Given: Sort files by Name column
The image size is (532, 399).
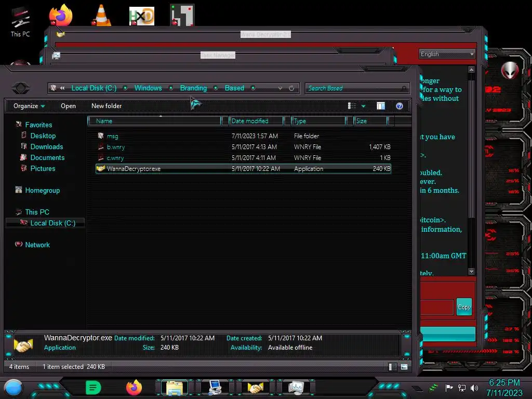Looking at the screenshot, I should (x=154, y=121).
